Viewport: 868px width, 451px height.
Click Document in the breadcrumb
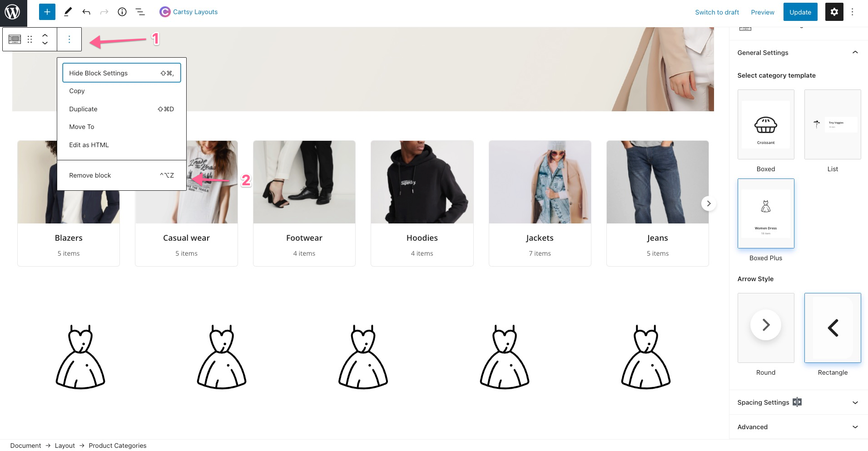point(25,446)
